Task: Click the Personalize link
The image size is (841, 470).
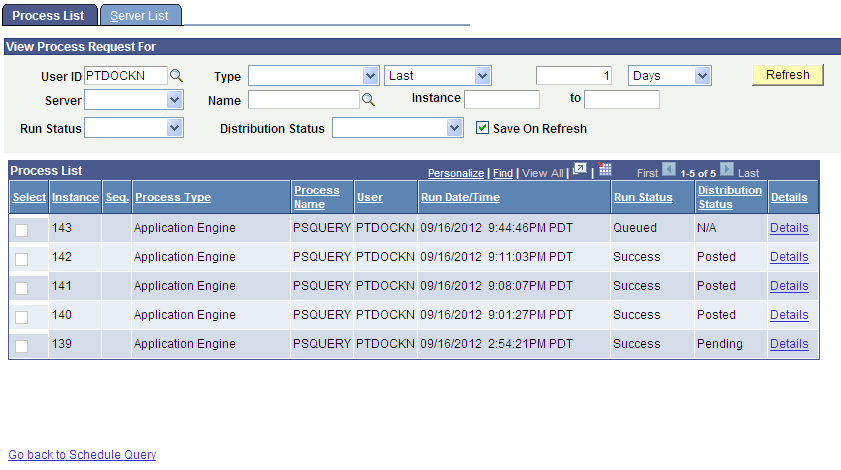Action: (x=456, y=173)
